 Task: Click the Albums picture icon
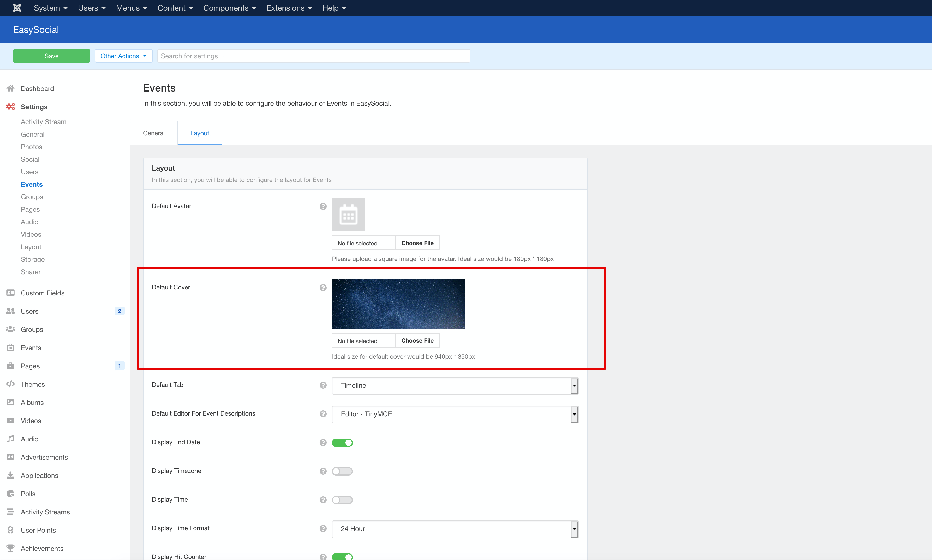11,402
